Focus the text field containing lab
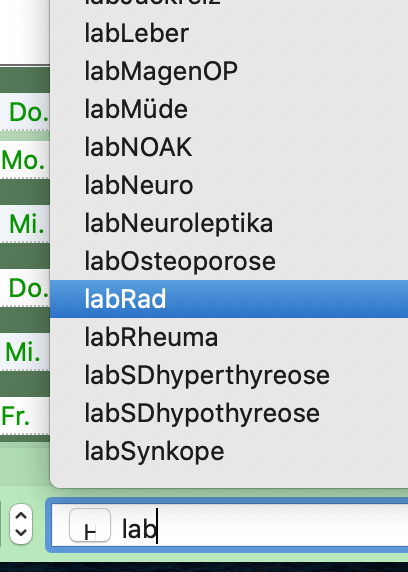Viewport: 408px width, 572px height. pos(229,525)
